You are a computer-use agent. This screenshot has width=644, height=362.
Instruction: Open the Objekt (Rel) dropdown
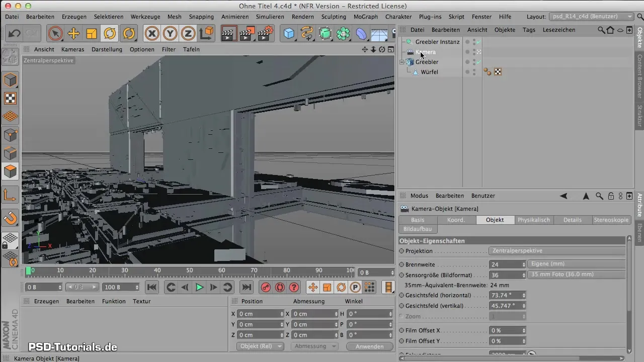(260, 346)
